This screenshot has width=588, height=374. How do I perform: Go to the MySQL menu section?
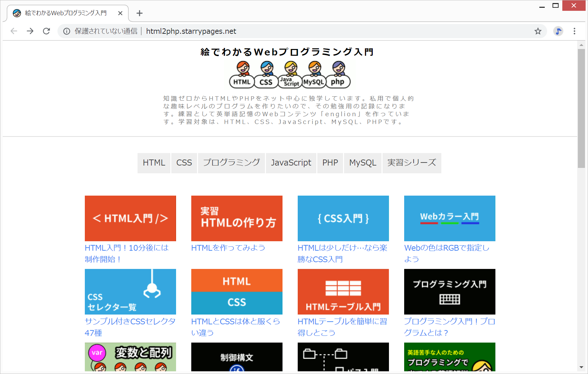[x=363, y=163]
